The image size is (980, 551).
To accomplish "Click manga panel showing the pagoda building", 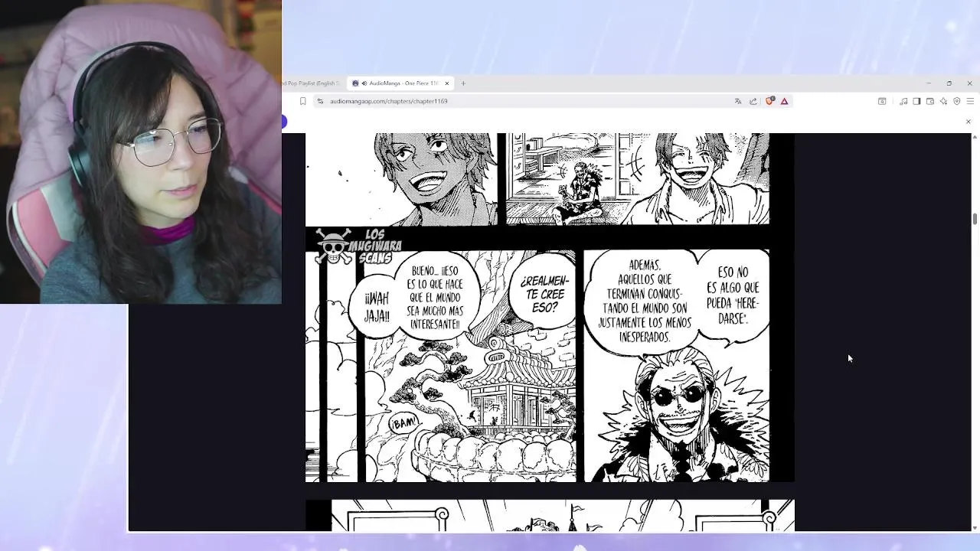I will click(x=470, y=366).
